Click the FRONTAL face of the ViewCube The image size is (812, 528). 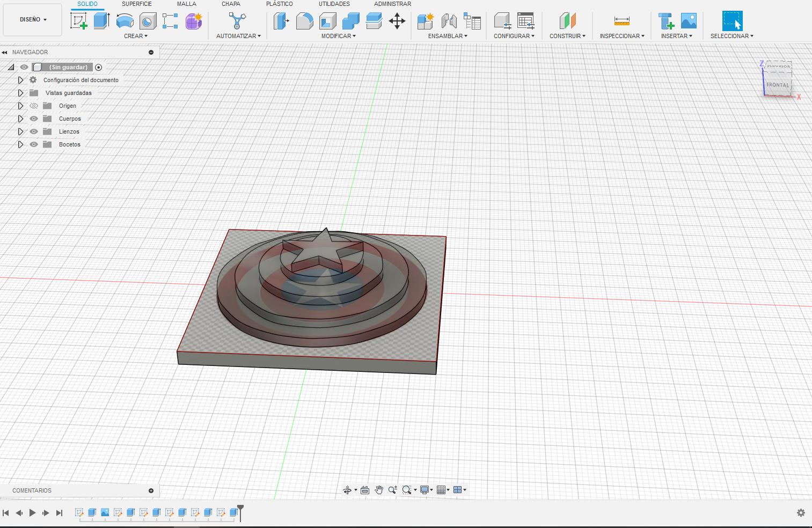pyautogui.click(x=778, y=85)
